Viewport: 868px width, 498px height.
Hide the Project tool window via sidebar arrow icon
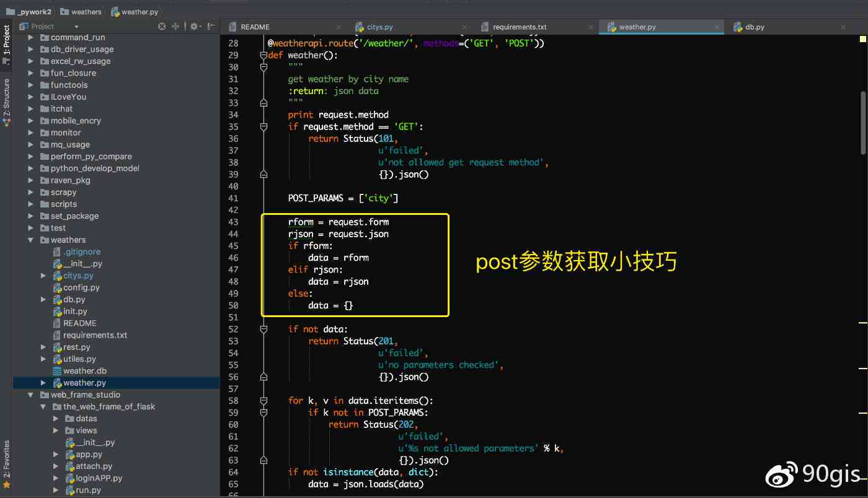210,26
